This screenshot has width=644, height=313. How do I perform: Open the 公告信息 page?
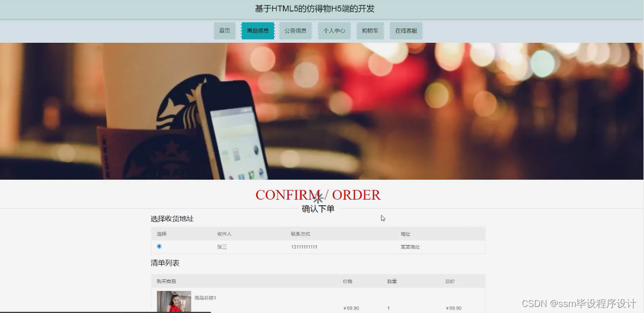(296, 30)
